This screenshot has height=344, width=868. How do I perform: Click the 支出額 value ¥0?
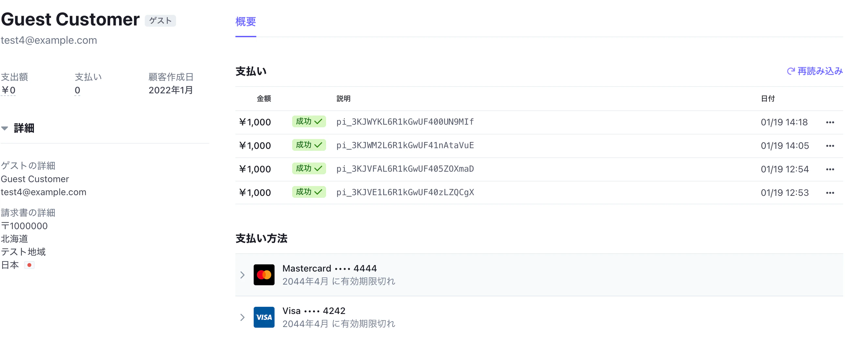8,90
